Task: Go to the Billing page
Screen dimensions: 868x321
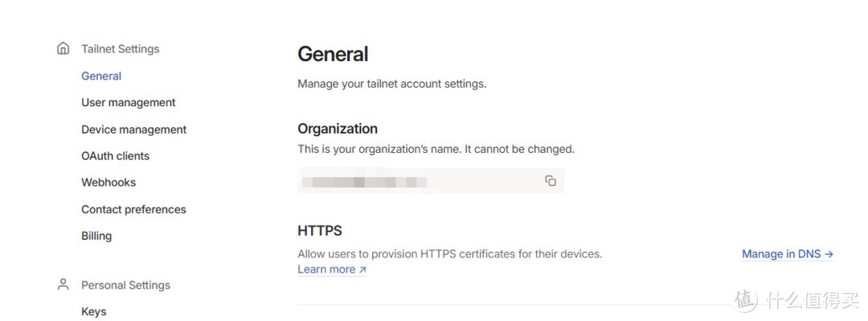Action: point(96,236)
